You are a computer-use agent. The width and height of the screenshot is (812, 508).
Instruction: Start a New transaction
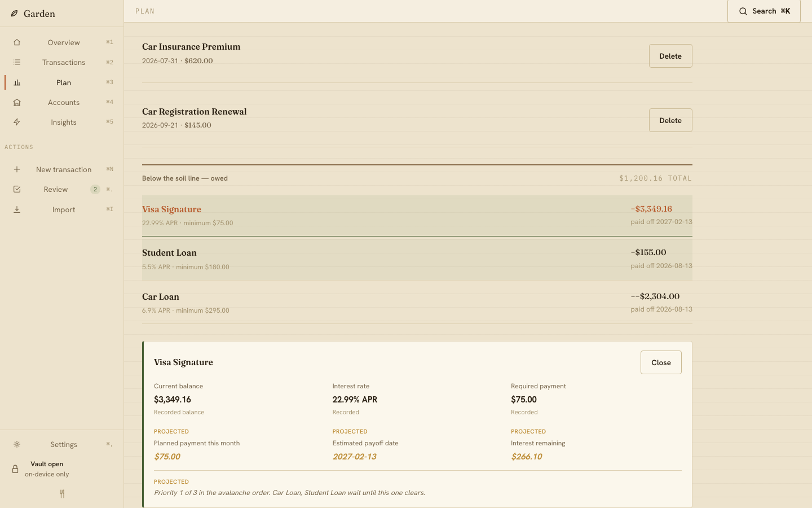pos(64,169)
